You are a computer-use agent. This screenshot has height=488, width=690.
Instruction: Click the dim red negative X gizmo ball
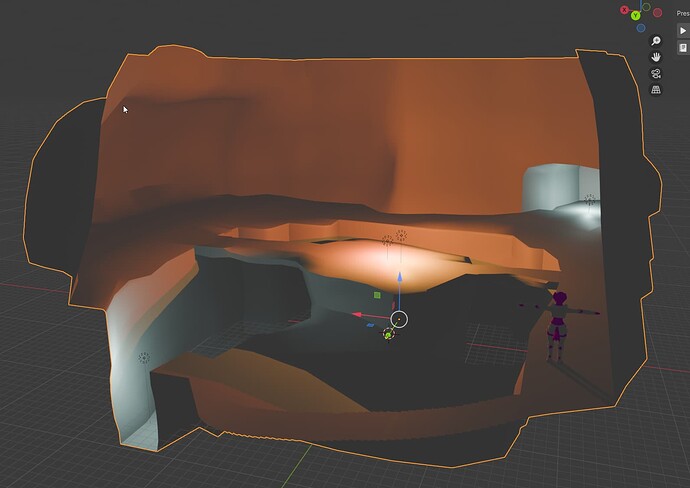657,13
